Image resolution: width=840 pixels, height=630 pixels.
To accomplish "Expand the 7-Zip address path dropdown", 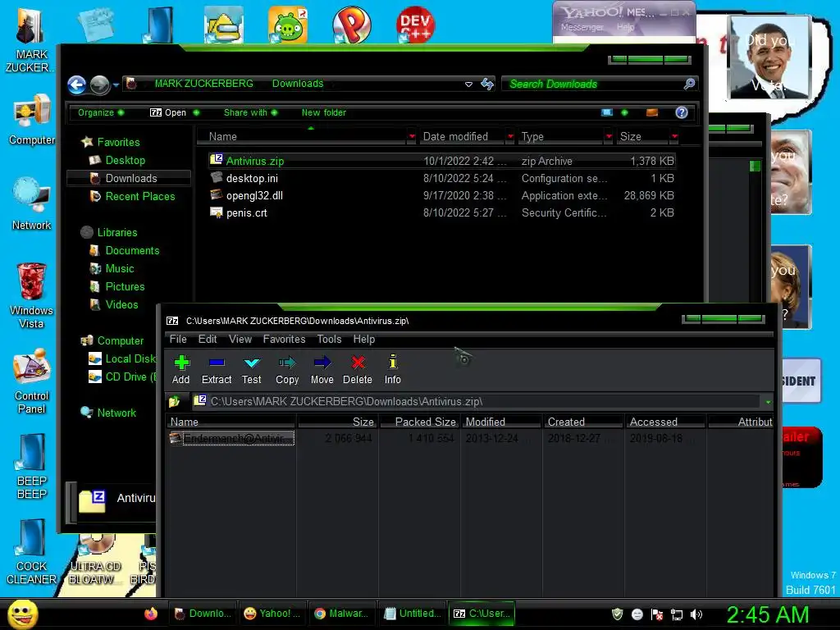I will click(768, 402).
